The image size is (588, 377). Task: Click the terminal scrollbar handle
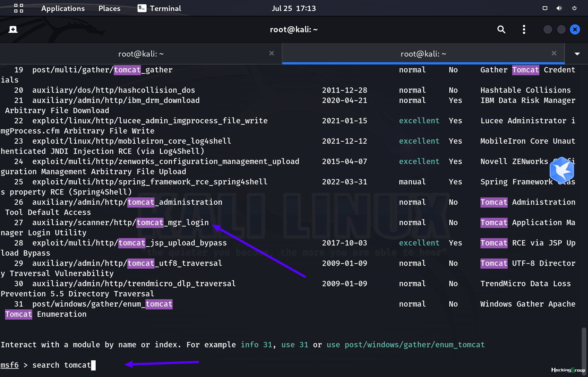(x=583, y=351)
